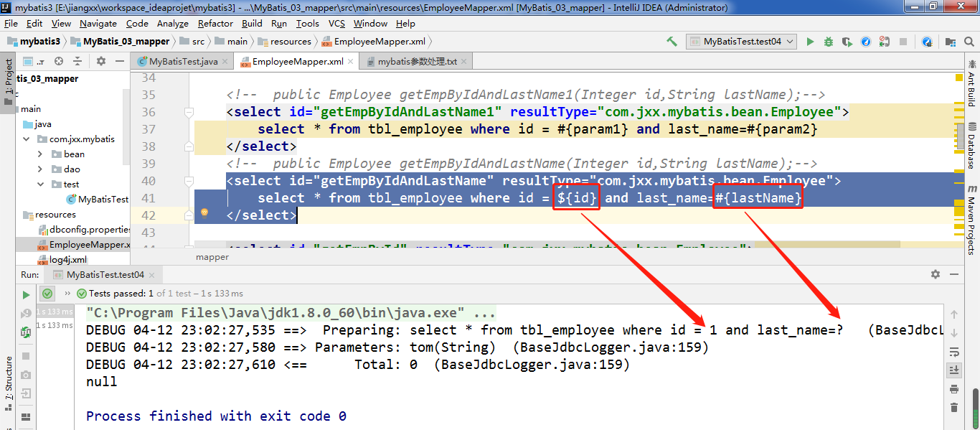Open the File menu
The height and width of the screenshot is (430, 980).
point(11,24)
